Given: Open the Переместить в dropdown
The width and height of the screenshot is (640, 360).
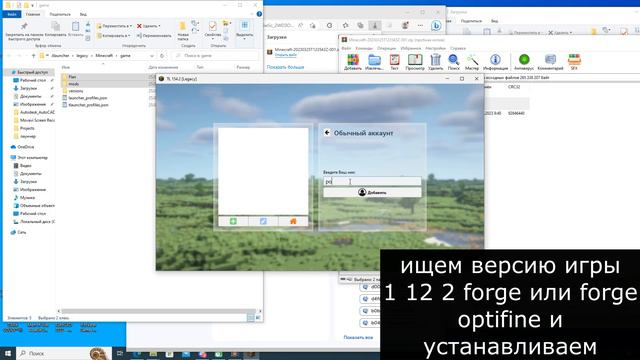Looking at the screenshot, I should click(x=114, y=26).
